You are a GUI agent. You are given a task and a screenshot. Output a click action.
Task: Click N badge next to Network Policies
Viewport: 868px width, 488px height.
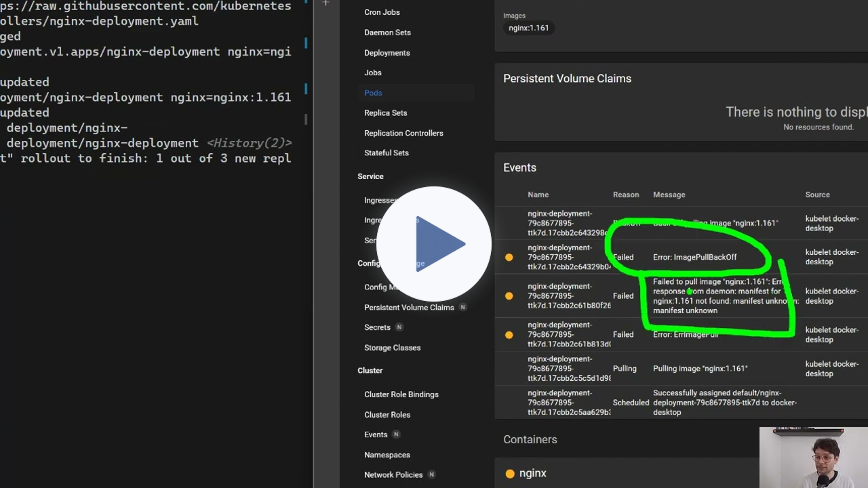tap(432, 475)
